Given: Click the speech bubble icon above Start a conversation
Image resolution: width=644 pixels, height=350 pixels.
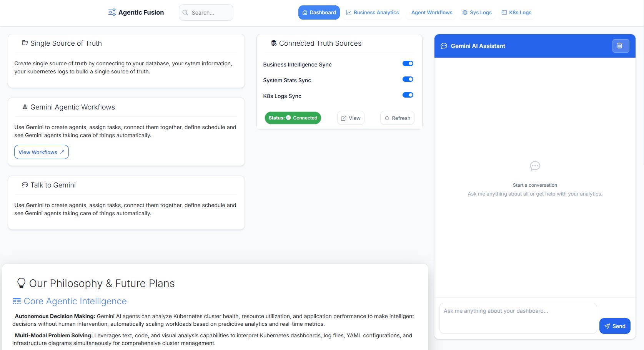Looking at the screenshot, I should click(x=535, y=166).
